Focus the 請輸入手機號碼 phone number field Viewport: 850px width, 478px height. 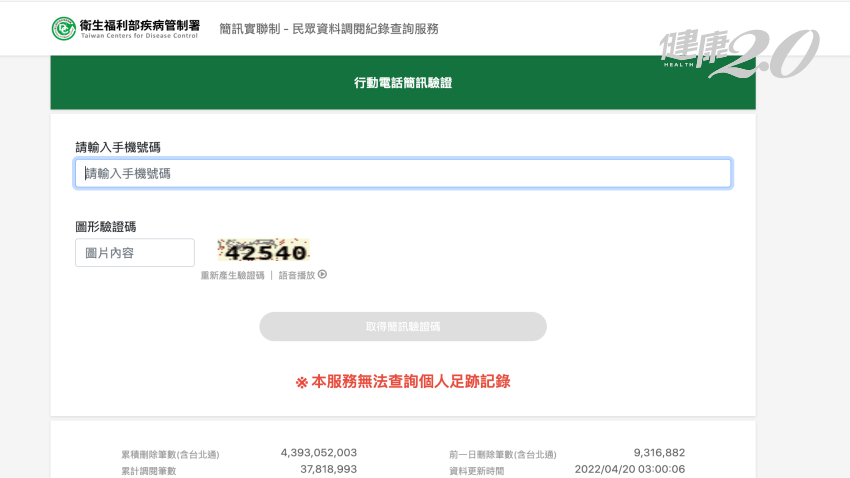[403, 174]
